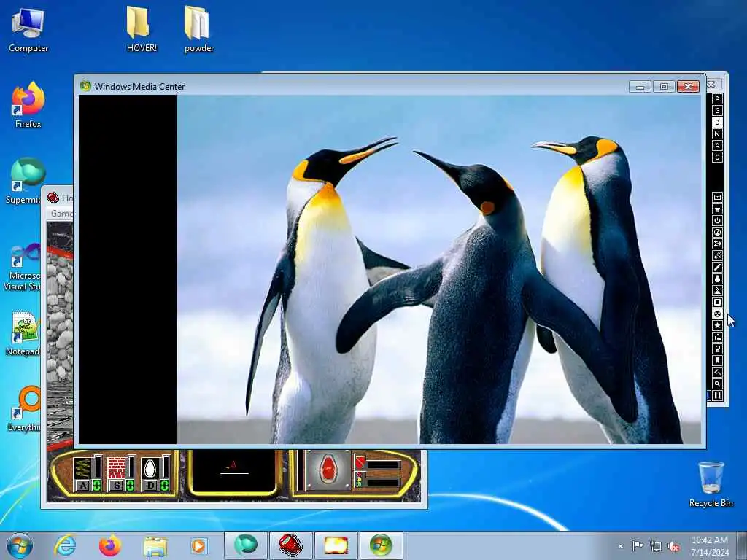The image size is (747, 560).
Task: Open Electronics (plug) category in Powder Toy
Action: click(717, 209)
